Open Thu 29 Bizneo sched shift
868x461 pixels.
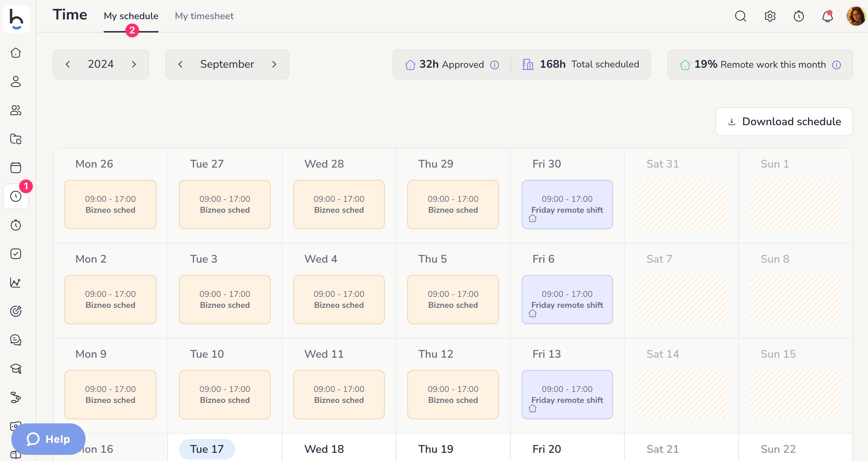pyautogui.click(x=453, y=205)
